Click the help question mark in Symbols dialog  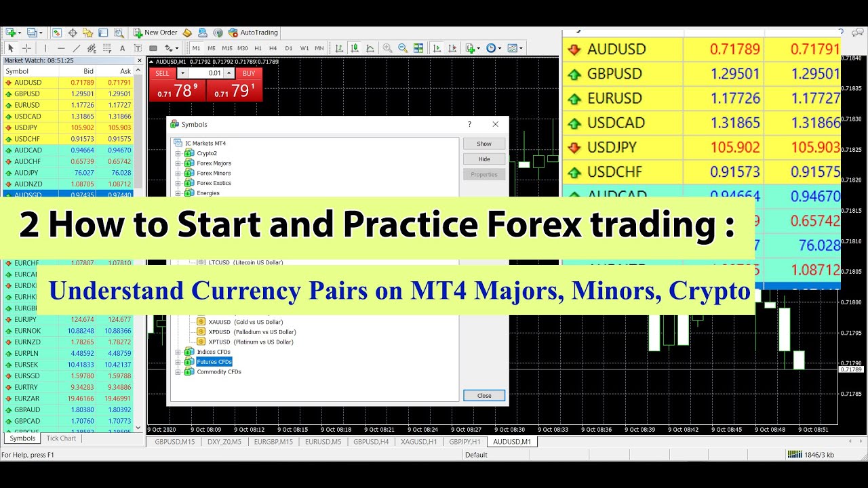tap(469, 124)
